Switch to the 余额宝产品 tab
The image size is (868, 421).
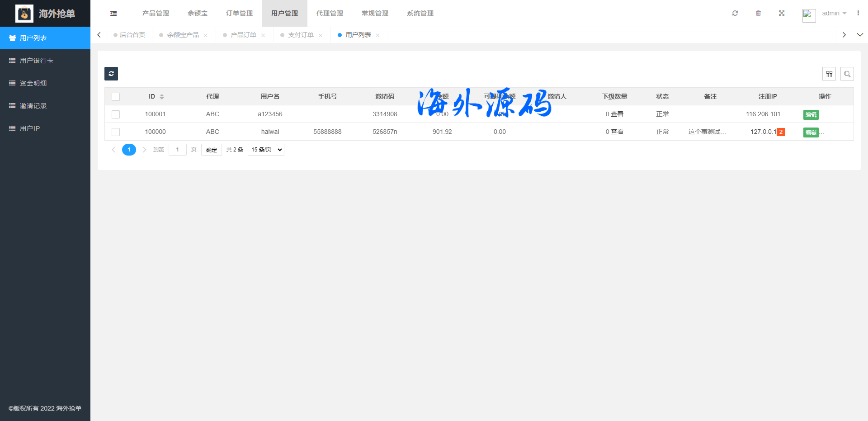[x=183, y=35]
